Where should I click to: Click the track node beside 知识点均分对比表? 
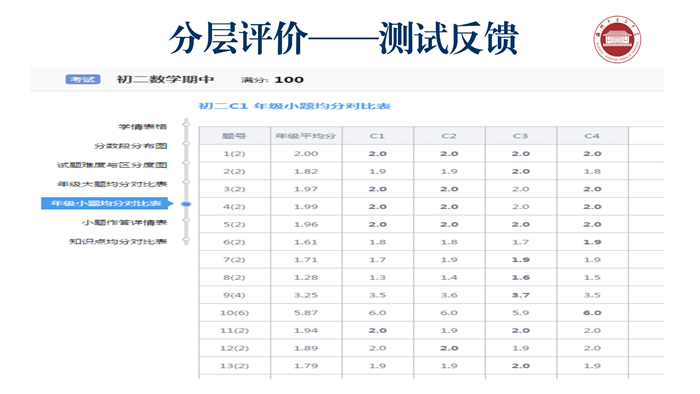(x=186, y=240)
